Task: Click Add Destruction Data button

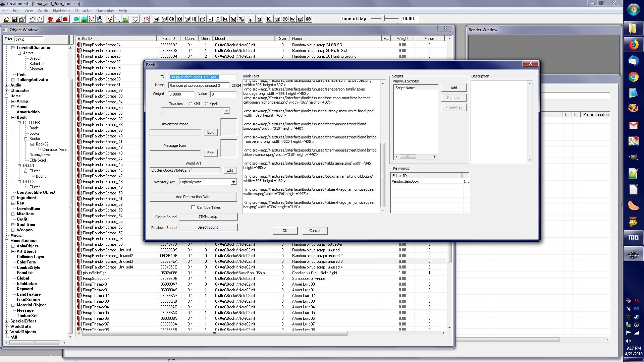Action: (193, 197)
